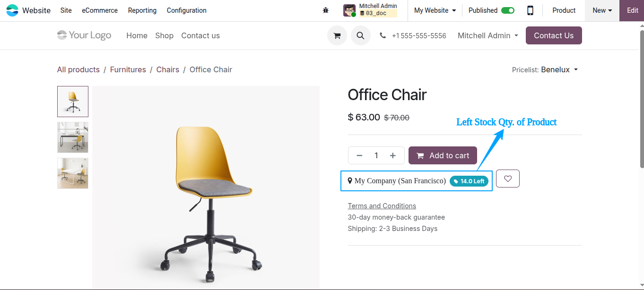This screenshot has height=290, width=644.
Task: Decrease quantity with minus button
Action: tap(359, 155)
